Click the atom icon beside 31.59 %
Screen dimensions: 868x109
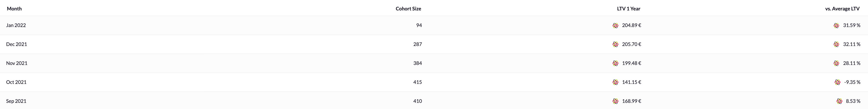[x=836, y=25]
